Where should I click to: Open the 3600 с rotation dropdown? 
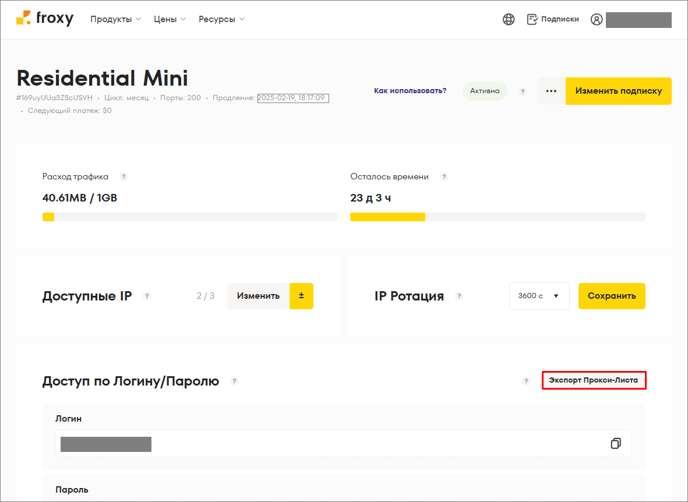click(539, 296)
